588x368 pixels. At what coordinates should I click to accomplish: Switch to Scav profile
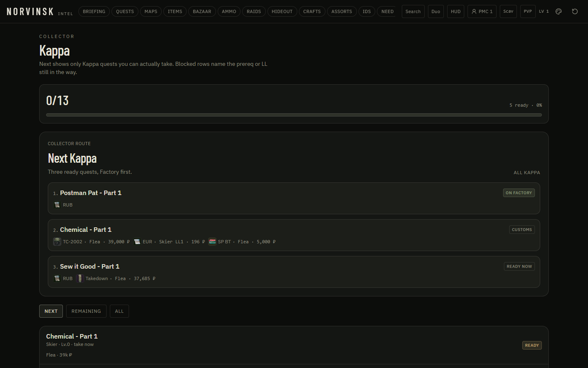[x=508, y=11]
